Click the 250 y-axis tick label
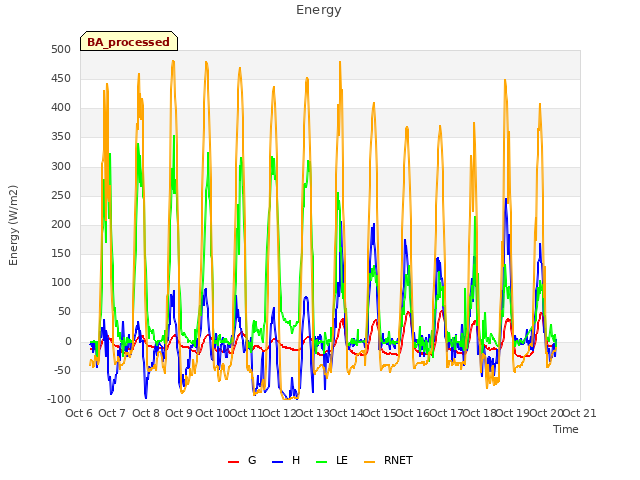 coord(61,196)
